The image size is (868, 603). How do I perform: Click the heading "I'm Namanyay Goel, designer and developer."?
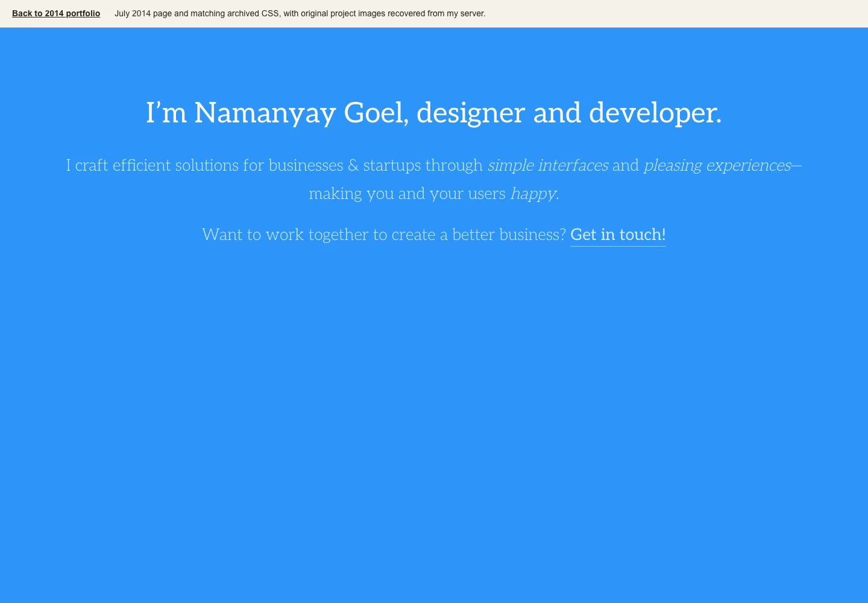coord(434,113)
